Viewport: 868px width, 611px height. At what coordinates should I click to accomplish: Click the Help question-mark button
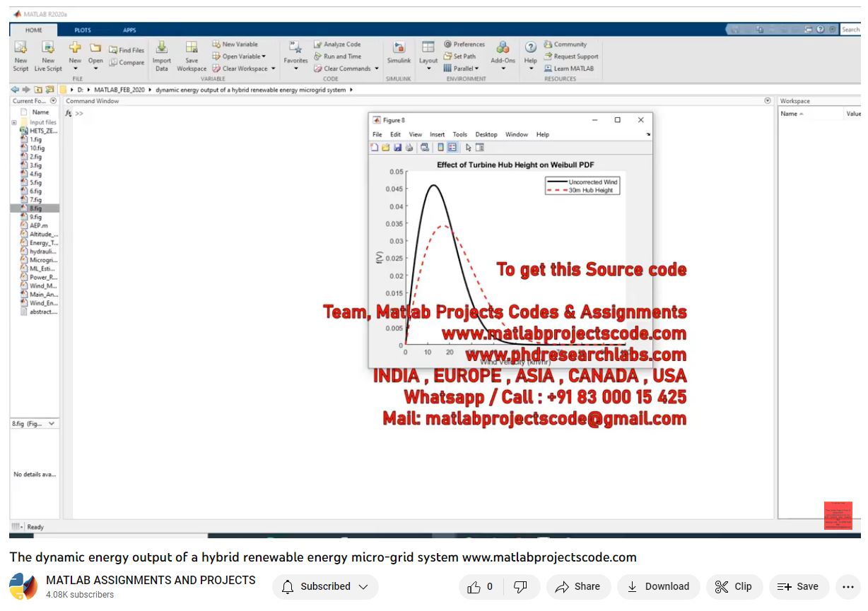[x=530, y=56]
